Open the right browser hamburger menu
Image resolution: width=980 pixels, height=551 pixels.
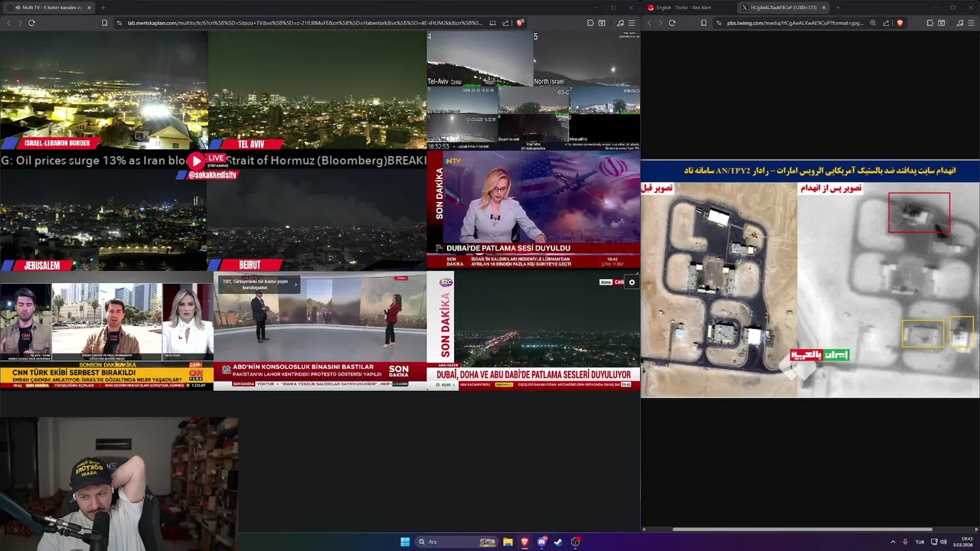pos(972,23)
